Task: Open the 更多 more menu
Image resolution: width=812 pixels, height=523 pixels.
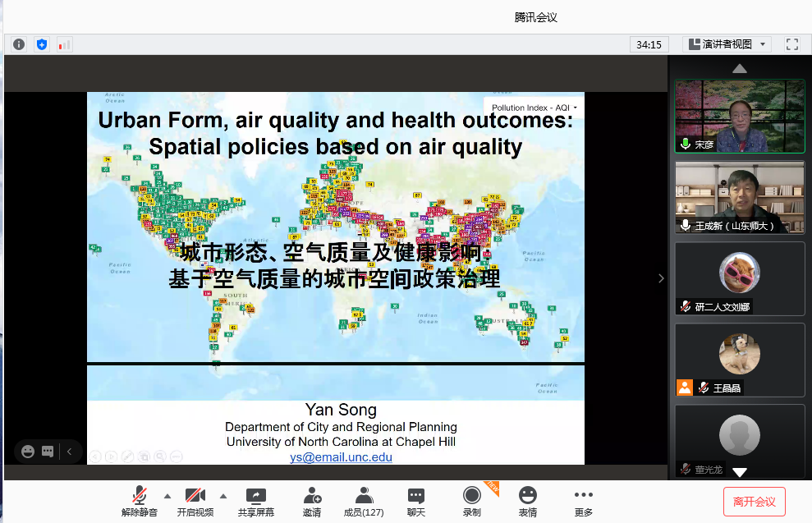Action: tap(583, 502)
